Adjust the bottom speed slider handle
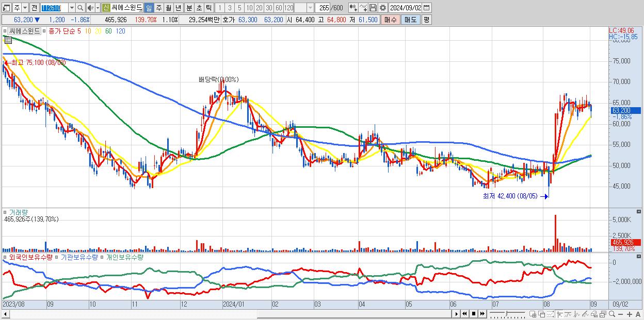 pos(506,313)
